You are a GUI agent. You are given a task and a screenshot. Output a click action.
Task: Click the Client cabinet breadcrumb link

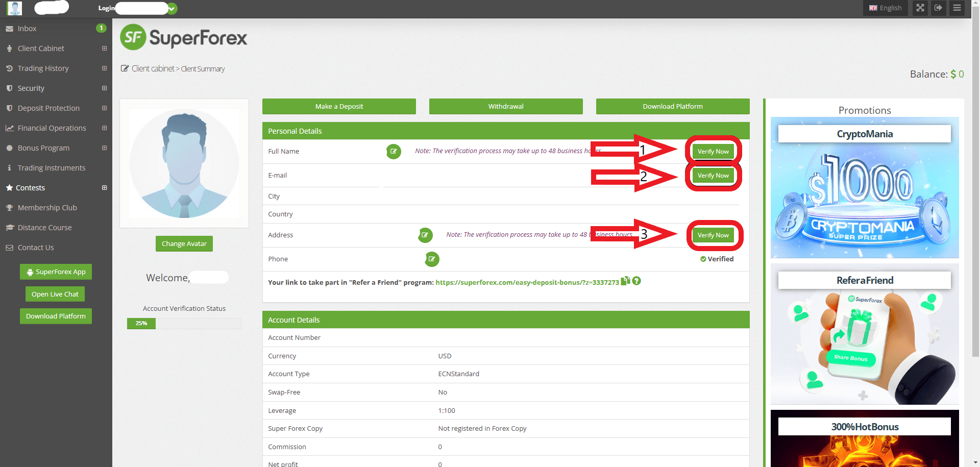153,68
